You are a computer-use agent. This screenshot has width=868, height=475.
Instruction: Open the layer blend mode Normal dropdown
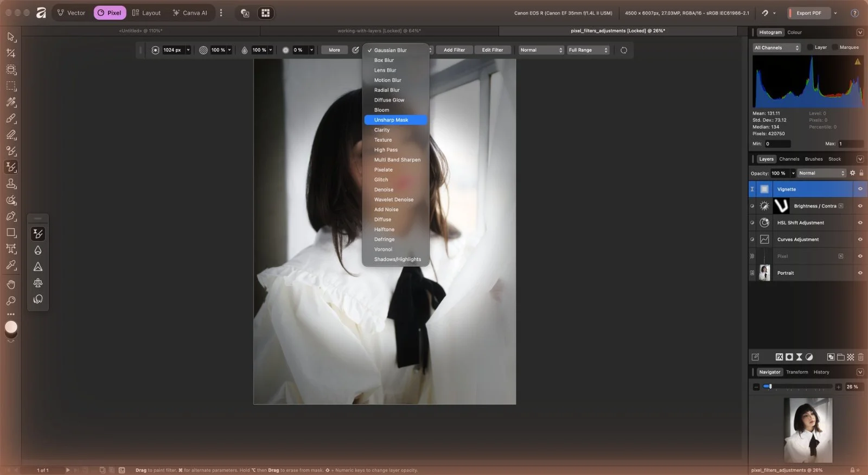coord(822,173)
